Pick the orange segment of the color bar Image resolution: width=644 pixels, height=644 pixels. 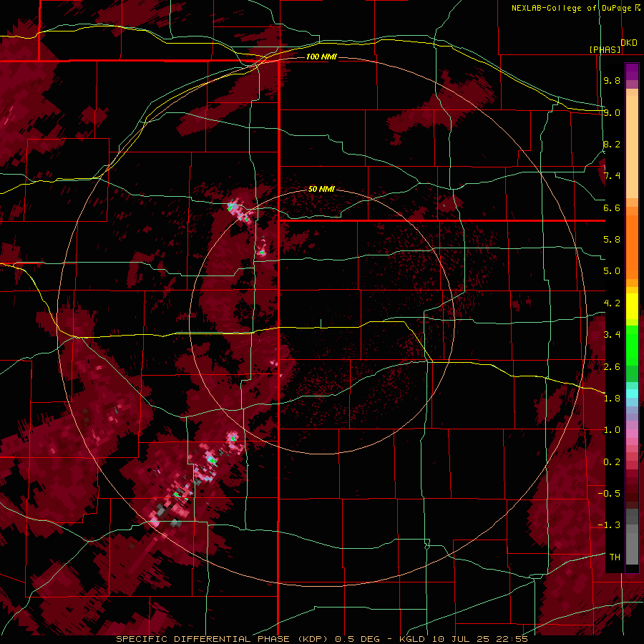[632, 246]
